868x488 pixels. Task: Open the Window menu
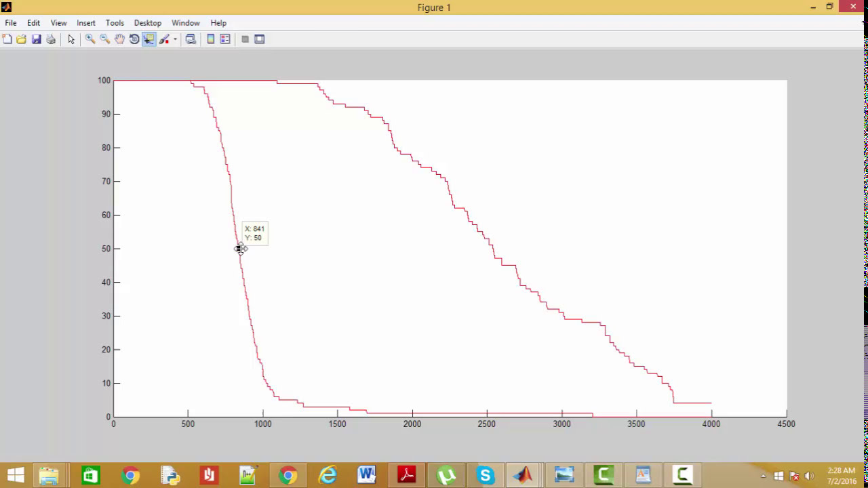pos(186,23)
